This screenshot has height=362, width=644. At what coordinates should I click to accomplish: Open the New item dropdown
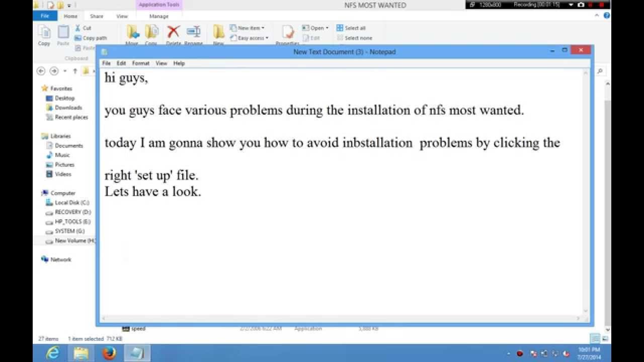247,28
